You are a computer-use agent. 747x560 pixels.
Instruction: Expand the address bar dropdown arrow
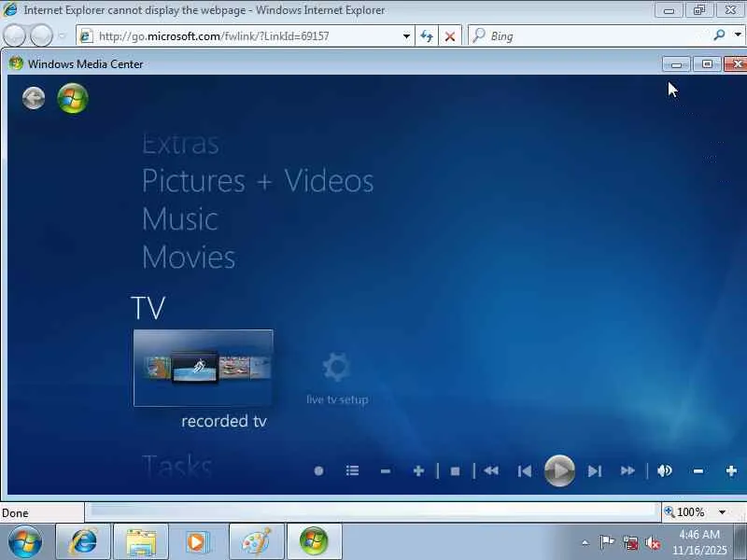[x=406, y=36]
